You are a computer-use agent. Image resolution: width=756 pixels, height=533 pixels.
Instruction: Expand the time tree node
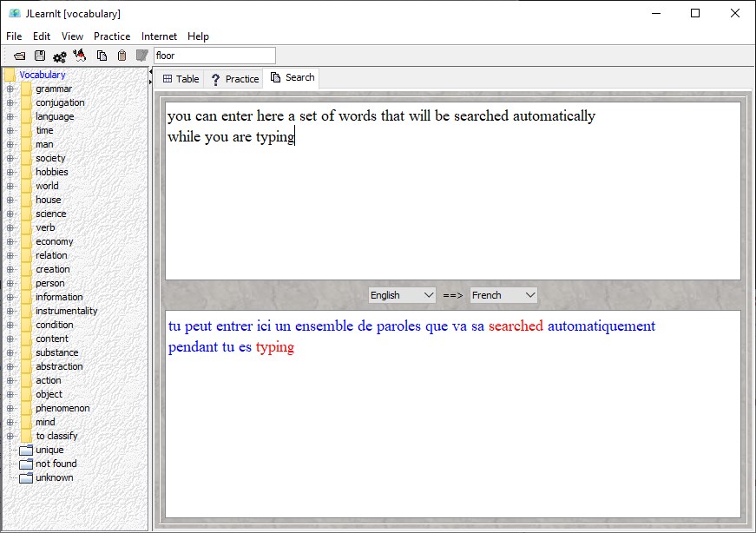point(10,131)
